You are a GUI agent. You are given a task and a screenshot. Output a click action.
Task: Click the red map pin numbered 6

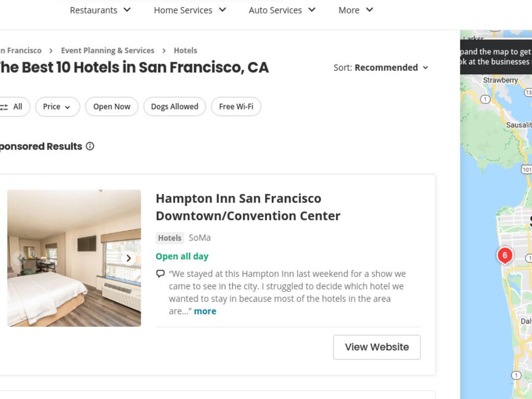pos(504,256)
